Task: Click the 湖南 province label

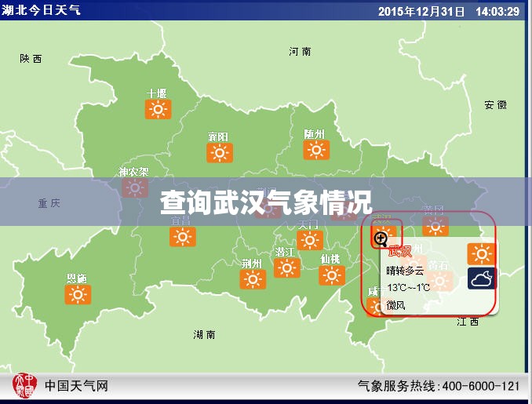Action: point(204,334)
